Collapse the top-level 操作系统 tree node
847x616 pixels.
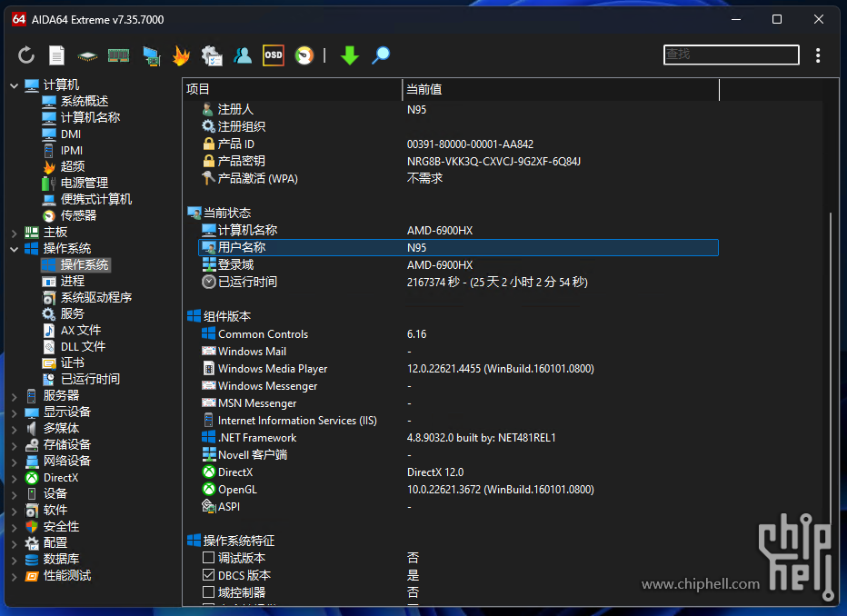(14, 249)
